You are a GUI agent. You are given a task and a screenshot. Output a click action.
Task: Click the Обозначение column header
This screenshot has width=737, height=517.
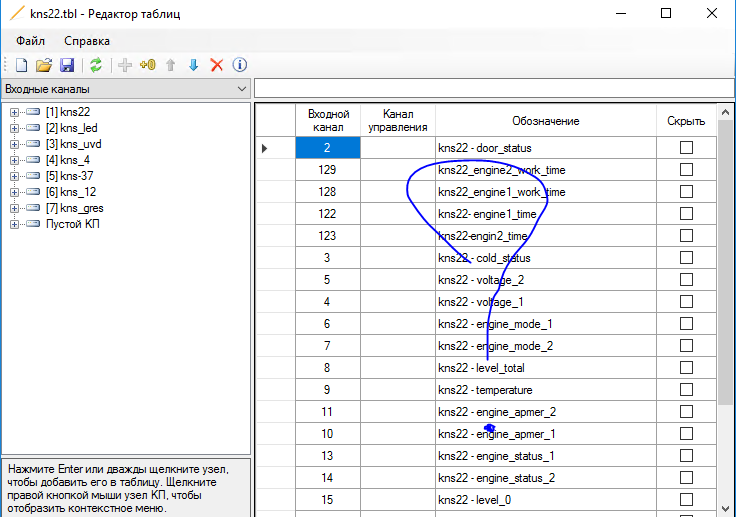point(546,121)
